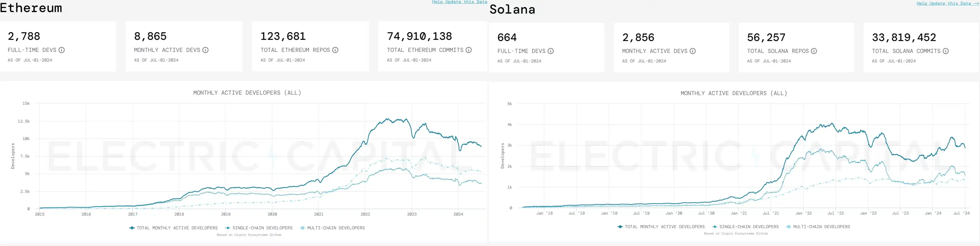Open info icon next to Total Solana Repos
Image resolution: width=980 pixels, height=246 pixels.
pyautogui.click(x=814, y=51)
